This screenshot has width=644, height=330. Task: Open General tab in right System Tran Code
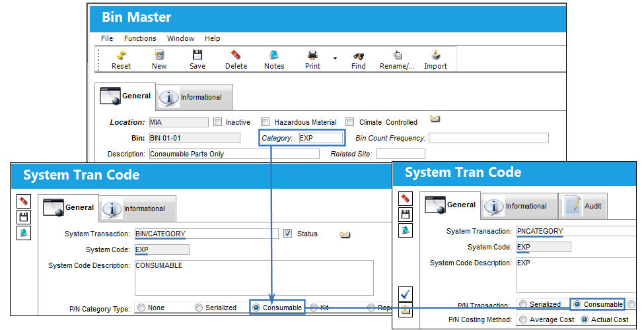[450, 205]
